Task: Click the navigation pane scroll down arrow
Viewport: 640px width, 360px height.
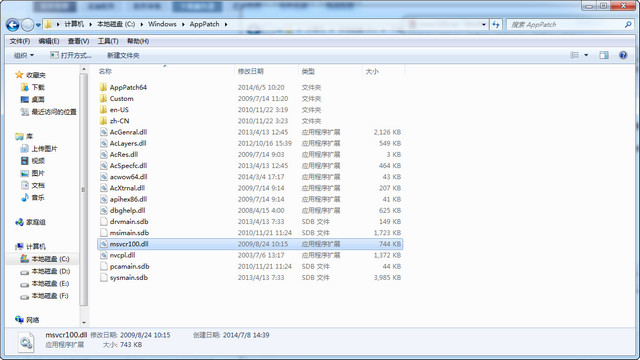Action: 84,323
